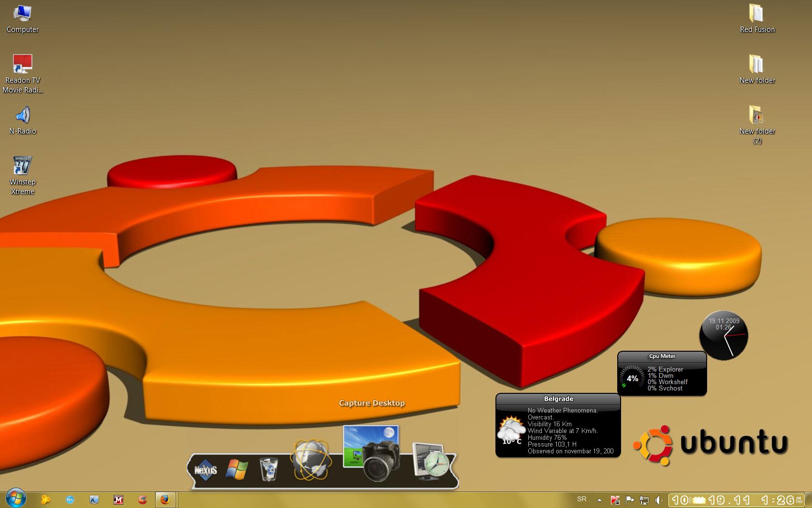Viewport: 812px width, 508px height.
Task: Open the network tray icon
Action: [x=644, y=500]
